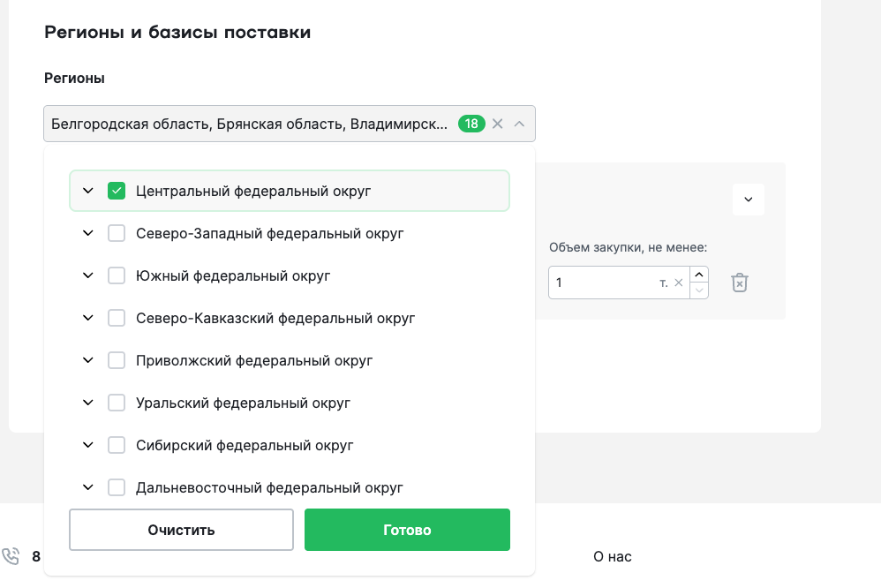Expand Северо-Кавказский федеральный округ subregions
Screen dimensions: 881x588
click(x=88, y=318)
